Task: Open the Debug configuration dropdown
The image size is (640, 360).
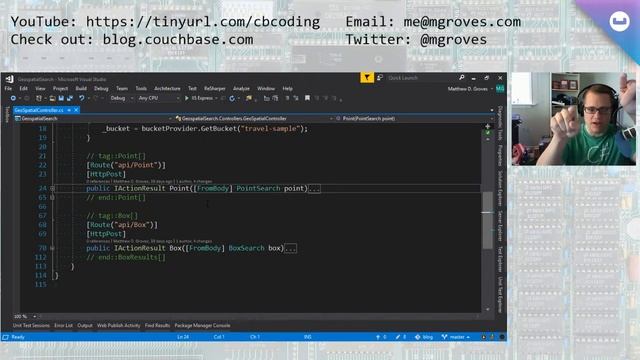Action: click(x=122, y=98)
